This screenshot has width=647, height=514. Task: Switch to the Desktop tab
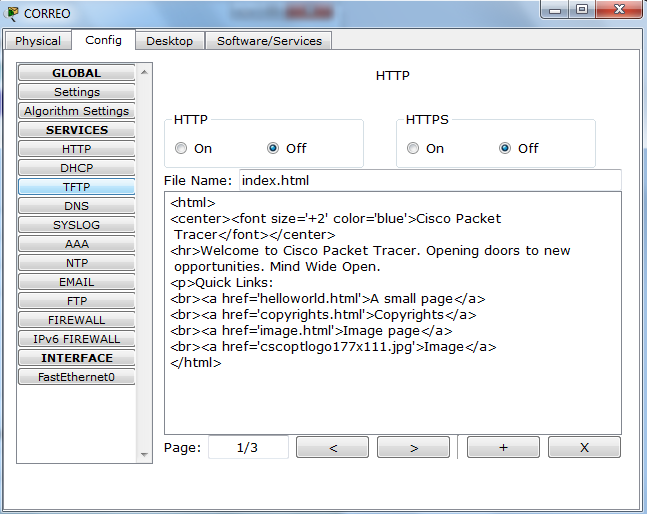(x=170, y=41)
